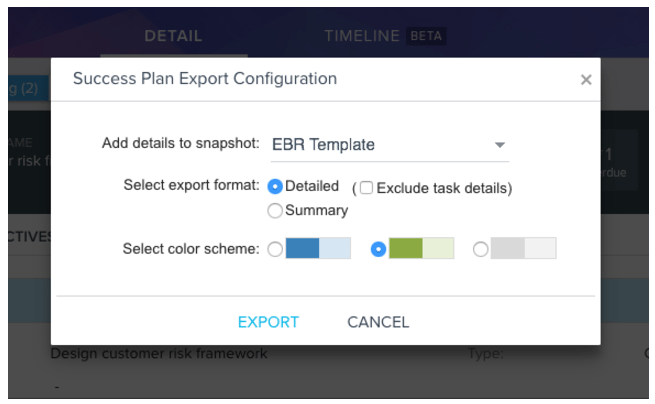Click the Add details to snapshot label
This screenshot has height=404, width=655.
181,143
